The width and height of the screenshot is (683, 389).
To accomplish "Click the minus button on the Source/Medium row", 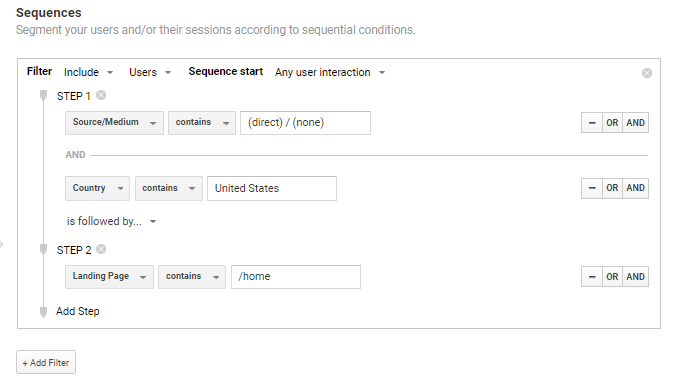I will pos(592,123).
